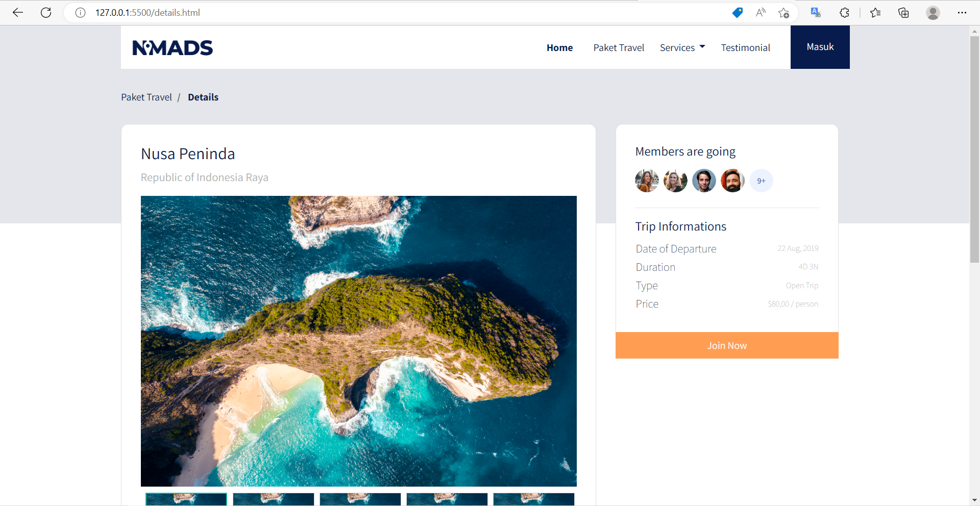Open the browser profile avatar

tap(933, 13)
